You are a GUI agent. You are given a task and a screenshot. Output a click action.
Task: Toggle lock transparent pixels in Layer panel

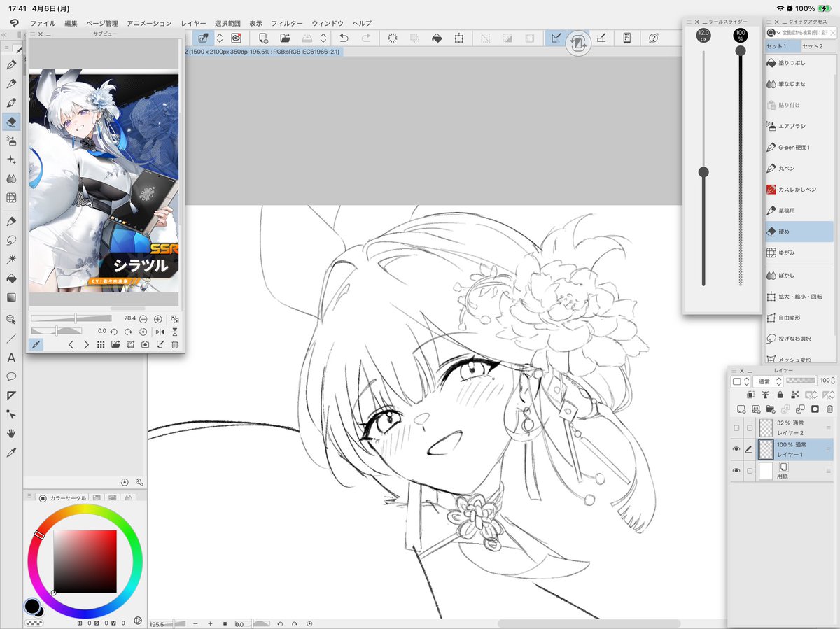(x=794, y=395)
